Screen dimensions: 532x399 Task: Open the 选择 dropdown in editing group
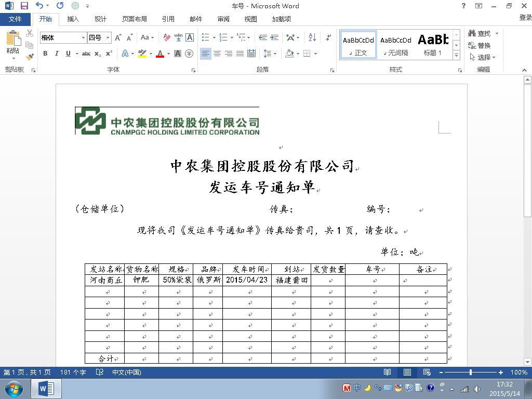click(482, 57)
